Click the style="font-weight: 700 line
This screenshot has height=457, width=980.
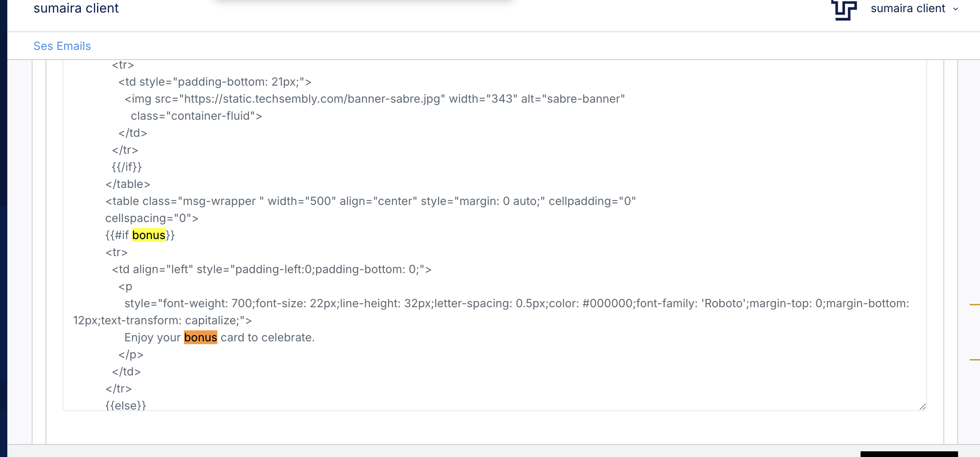(x=516, y=303)
